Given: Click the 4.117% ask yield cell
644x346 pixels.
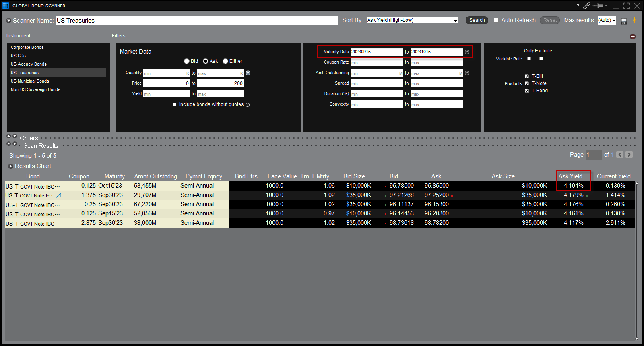Looking at the screenshot, I should click(573, 223).
